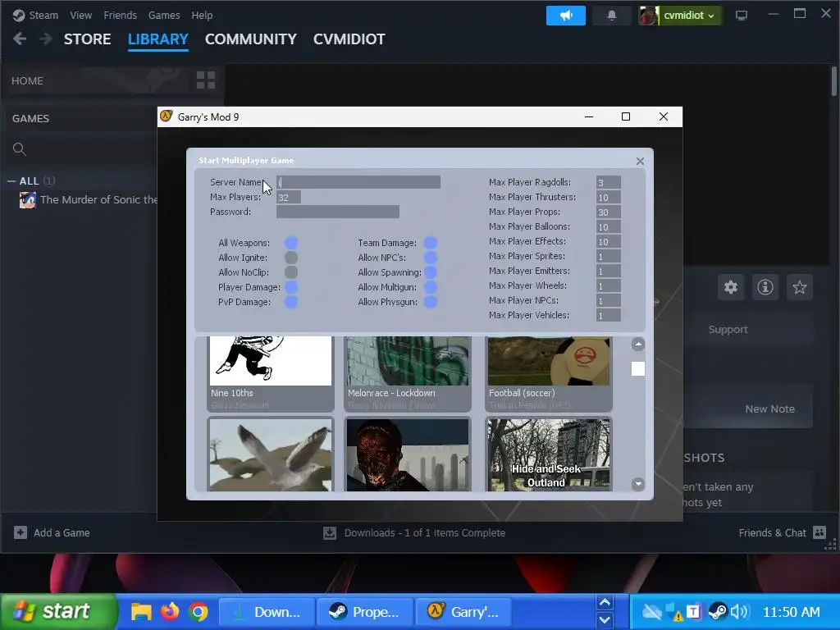Go back with the Steam back arrow
The image size is (840, 630).
(x=20, y=39)
